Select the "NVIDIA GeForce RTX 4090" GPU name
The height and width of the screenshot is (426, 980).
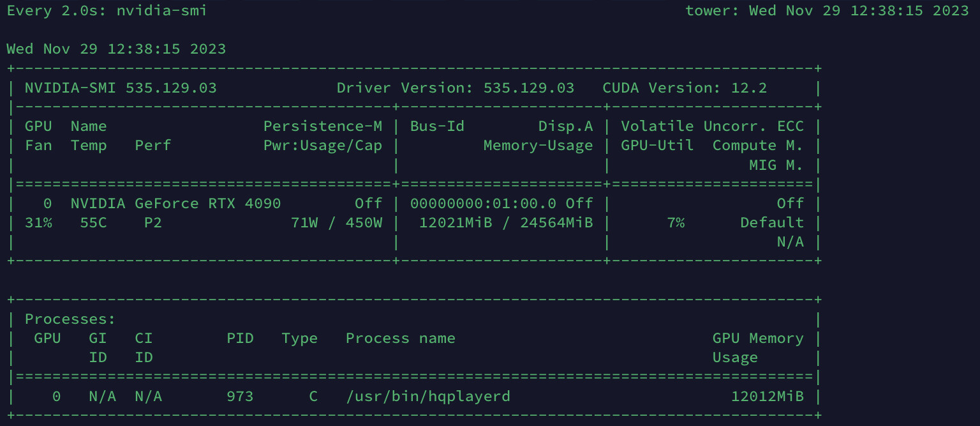(175, 203)
